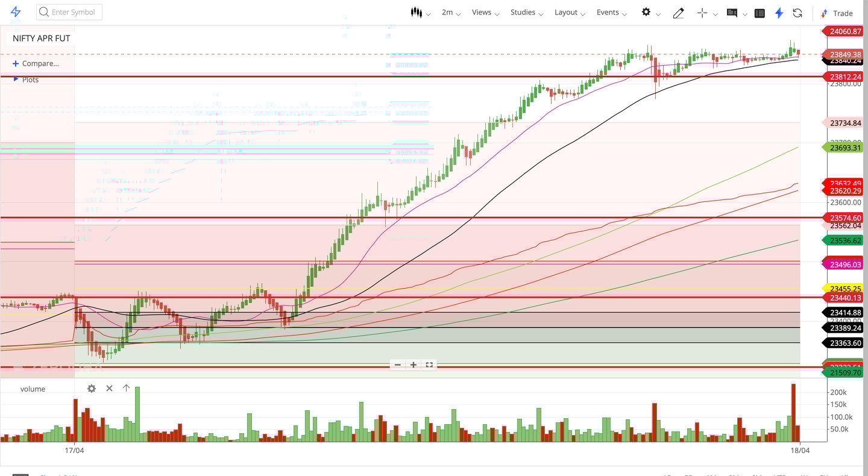Move the volume panel up

pyautogui.click(x=126, y=388)
